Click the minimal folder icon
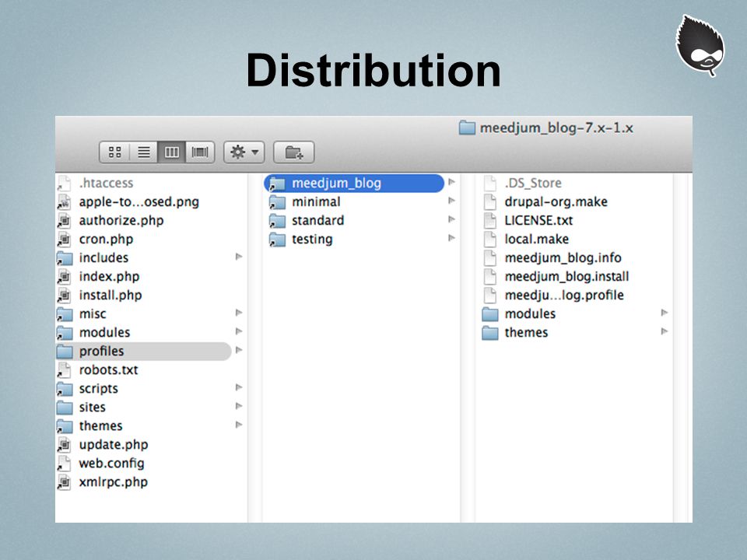 point(277,202)
